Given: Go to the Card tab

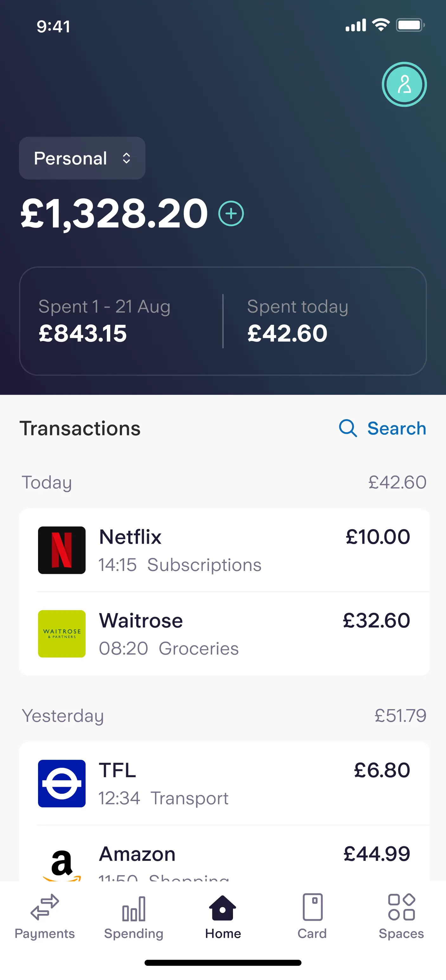Looking at the screenshot, I should click(312, 917).
